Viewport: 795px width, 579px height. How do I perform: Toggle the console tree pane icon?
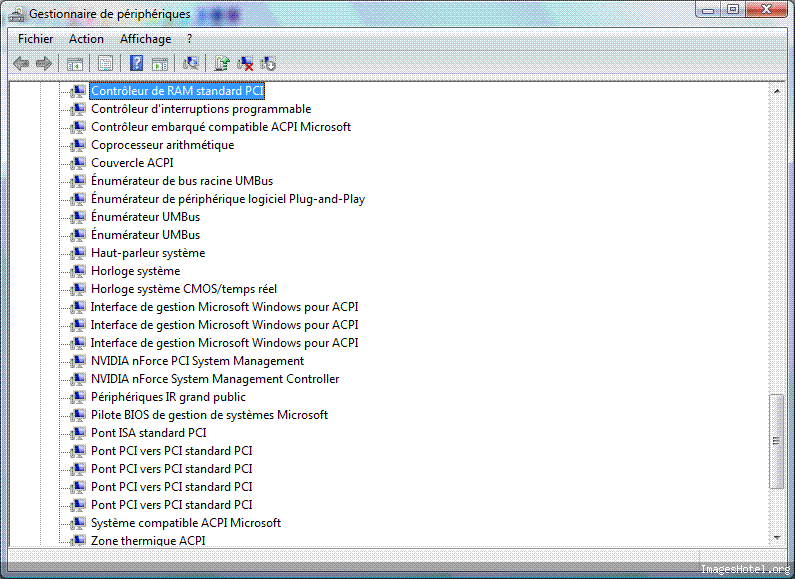(x=75, y=64)
